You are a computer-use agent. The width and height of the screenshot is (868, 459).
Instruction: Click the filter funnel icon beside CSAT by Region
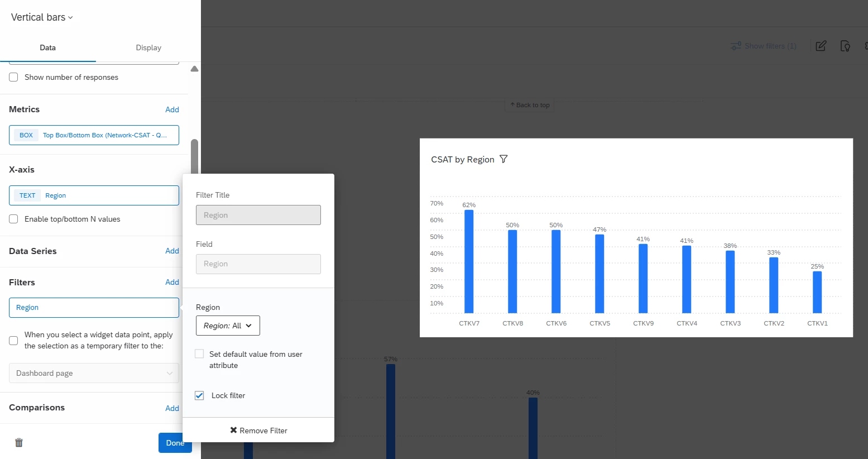(503, 159)
